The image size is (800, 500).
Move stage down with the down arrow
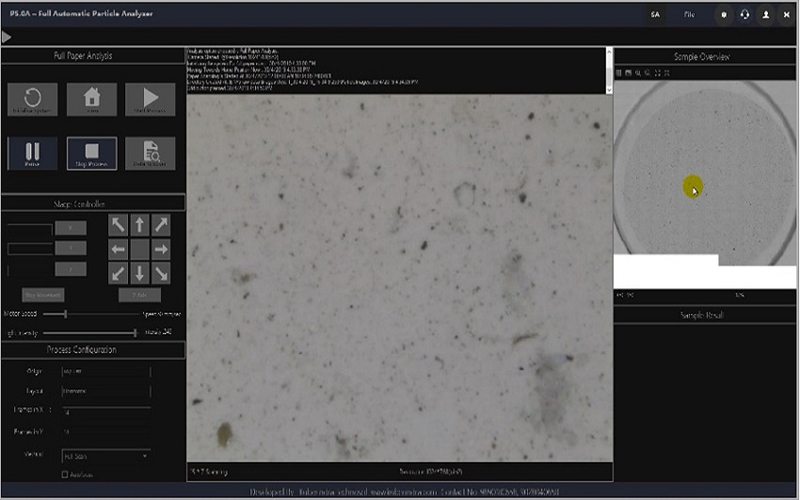(139, 273)
